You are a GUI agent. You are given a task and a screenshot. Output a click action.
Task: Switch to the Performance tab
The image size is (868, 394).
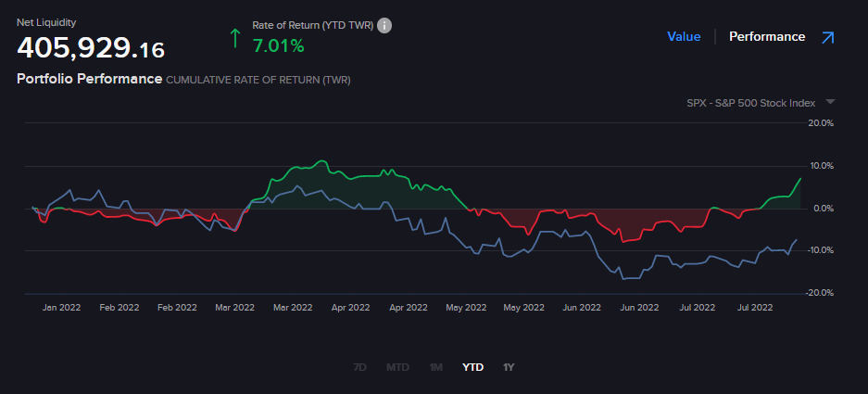[x=766, y=37]
